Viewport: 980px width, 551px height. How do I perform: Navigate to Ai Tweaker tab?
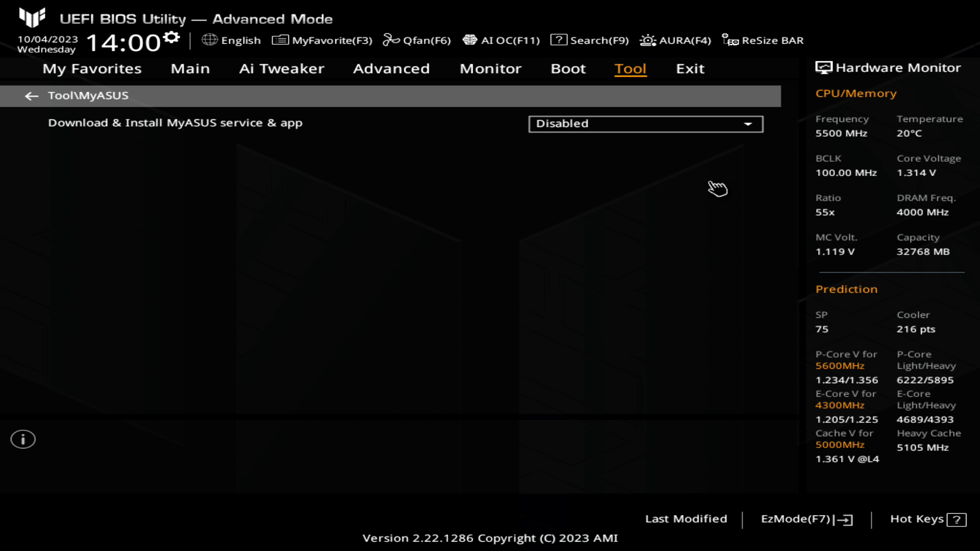point(281,68)
